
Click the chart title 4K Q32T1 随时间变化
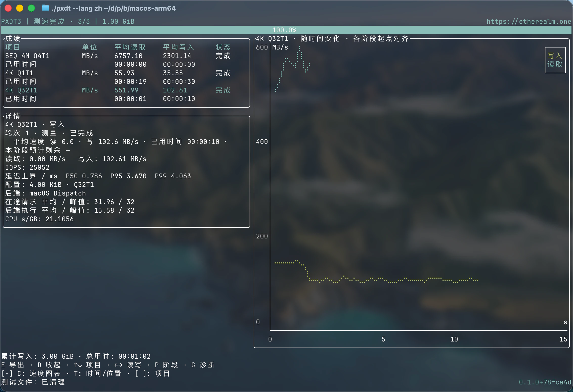298,39
